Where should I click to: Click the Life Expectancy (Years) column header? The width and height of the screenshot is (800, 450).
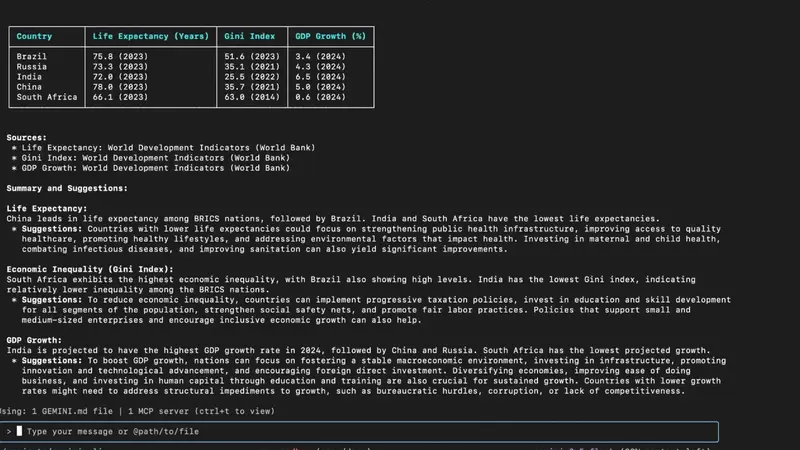[150, 37]
